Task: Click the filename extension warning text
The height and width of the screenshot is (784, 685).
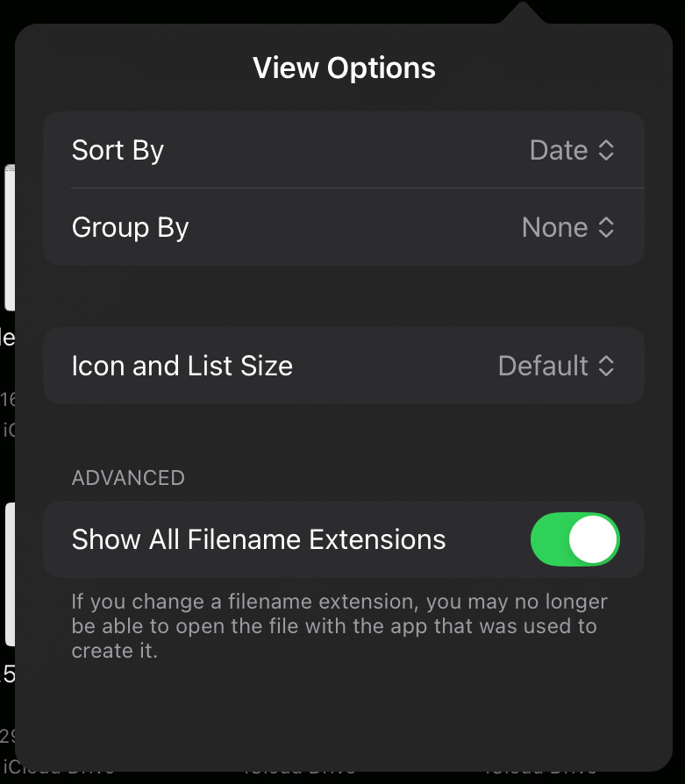Action: point(339,626)
